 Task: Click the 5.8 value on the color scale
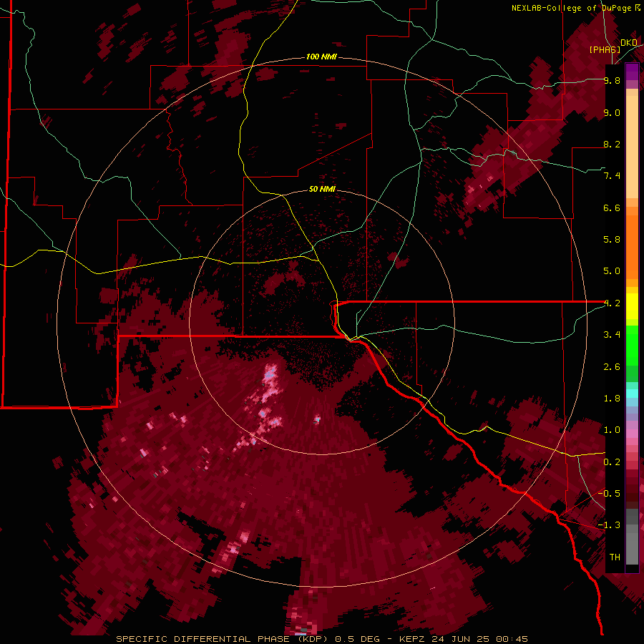coord(612,240)
